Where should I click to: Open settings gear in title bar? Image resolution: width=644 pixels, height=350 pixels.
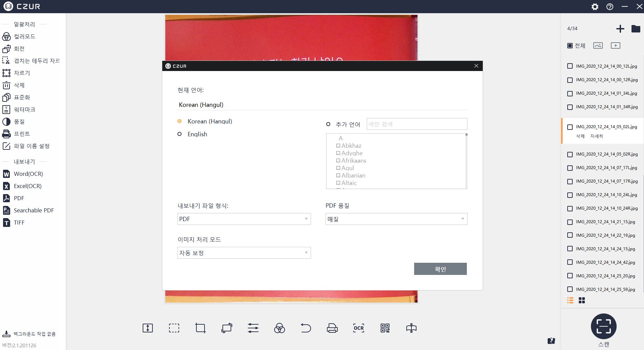point(595,7)
